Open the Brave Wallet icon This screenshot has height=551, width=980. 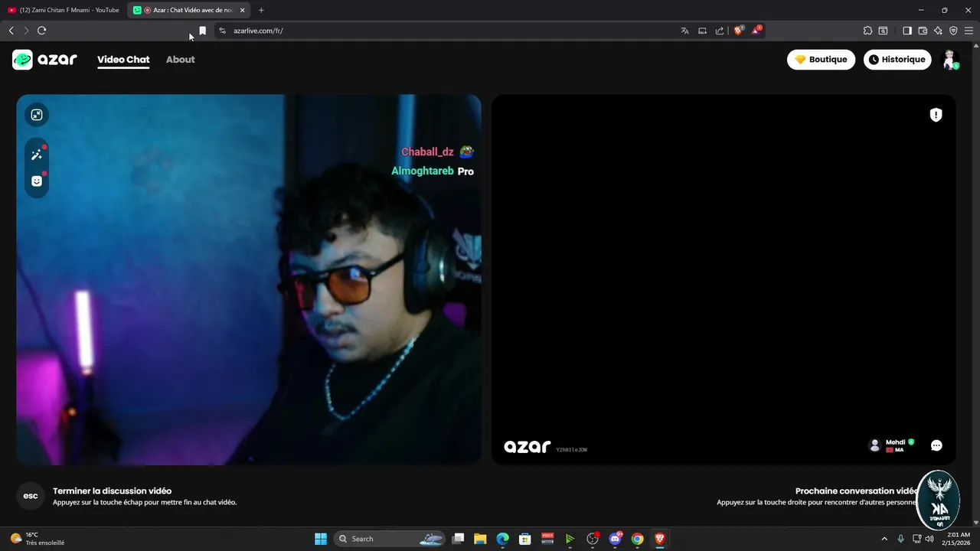[x=923, y=31]
